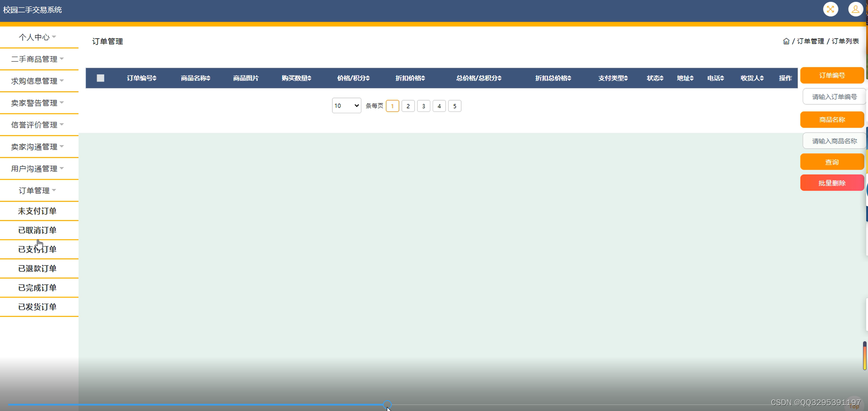This screenshot has width=868, height=411.
Task: Click the video progress bar handle
Action: point(387,404)
